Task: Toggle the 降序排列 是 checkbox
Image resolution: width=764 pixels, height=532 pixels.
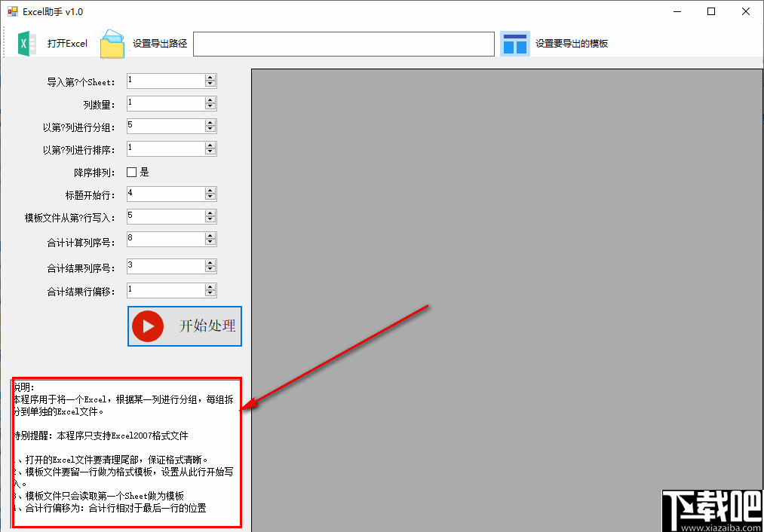Action: (x=131, y=172)
